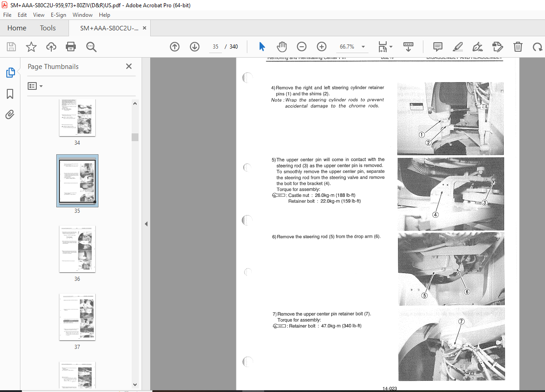The width and height of the screenshot is (545, 392).
Task: Click the thumbnail label 36
Action: 77,279
